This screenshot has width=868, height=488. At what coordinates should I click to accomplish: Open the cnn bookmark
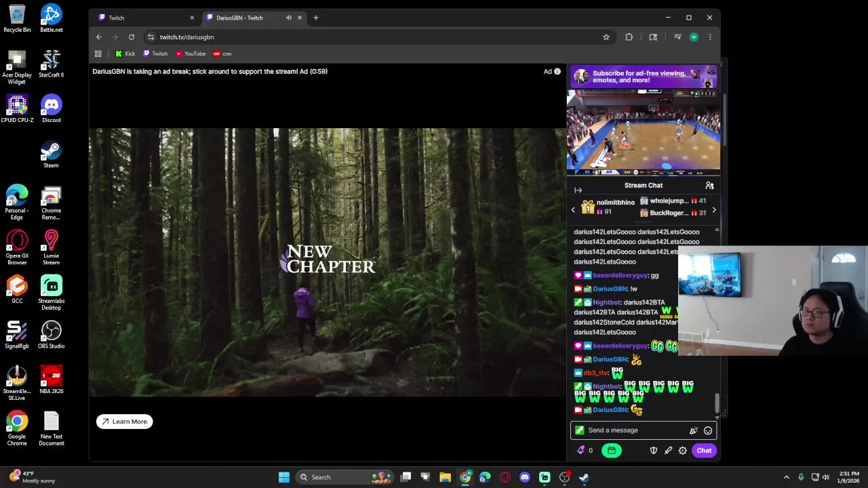pos(222,54)
